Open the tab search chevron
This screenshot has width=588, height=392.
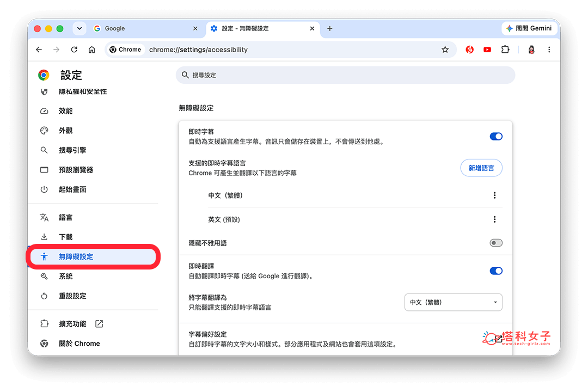coord(79,28)
